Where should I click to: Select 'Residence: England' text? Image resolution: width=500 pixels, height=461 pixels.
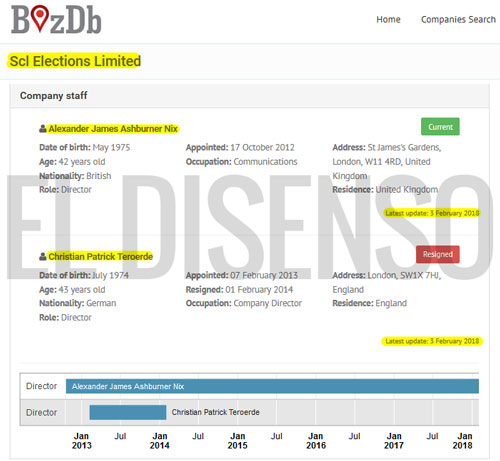click(x=369, y=303)
